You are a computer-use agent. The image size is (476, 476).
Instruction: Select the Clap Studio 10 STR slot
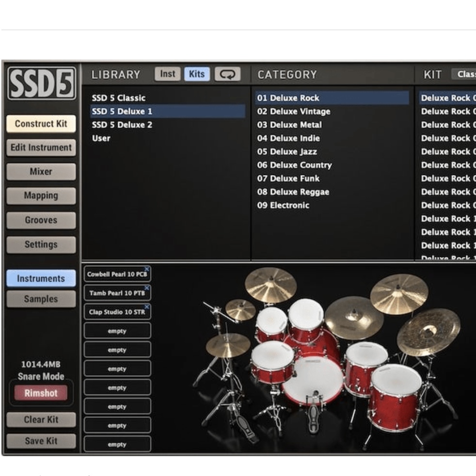tap(117, 312)
